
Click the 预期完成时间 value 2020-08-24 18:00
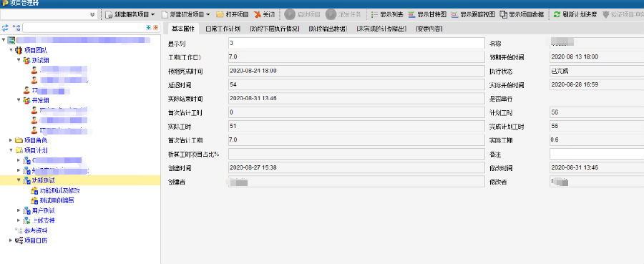click(x=253, y=71)
